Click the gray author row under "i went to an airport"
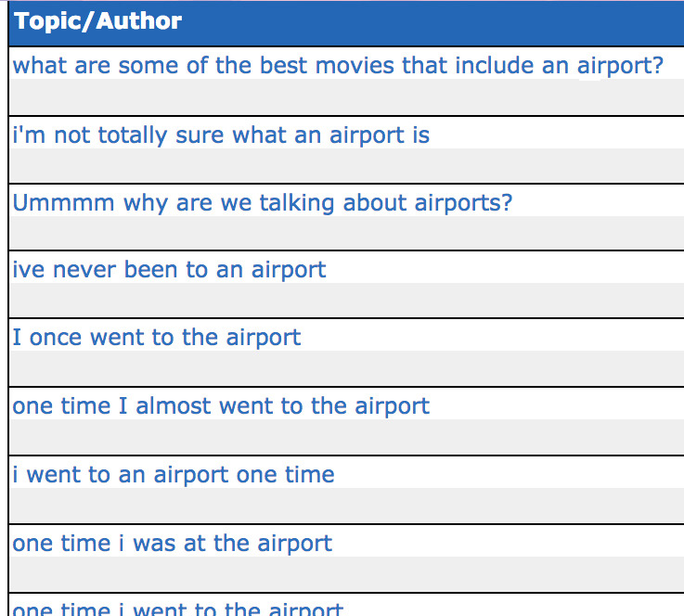The height and width of the screenshot is (616, 684). [347, 506]
